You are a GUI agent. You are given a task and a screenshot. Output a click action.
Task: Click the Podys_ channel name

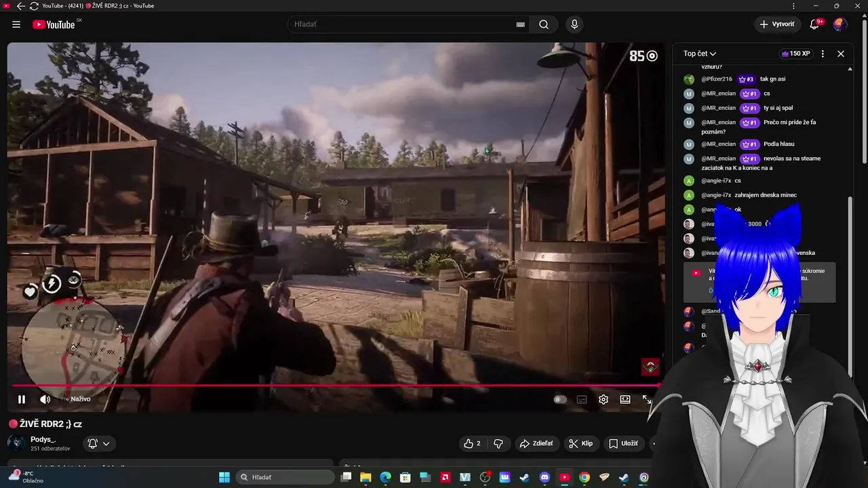click(43, 439)
